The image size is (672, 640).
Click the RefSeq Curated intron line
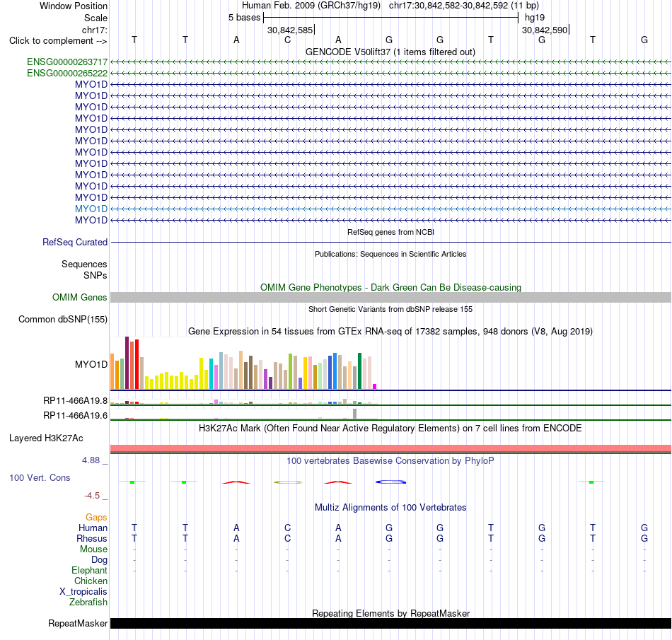click(x=390, y=242)
